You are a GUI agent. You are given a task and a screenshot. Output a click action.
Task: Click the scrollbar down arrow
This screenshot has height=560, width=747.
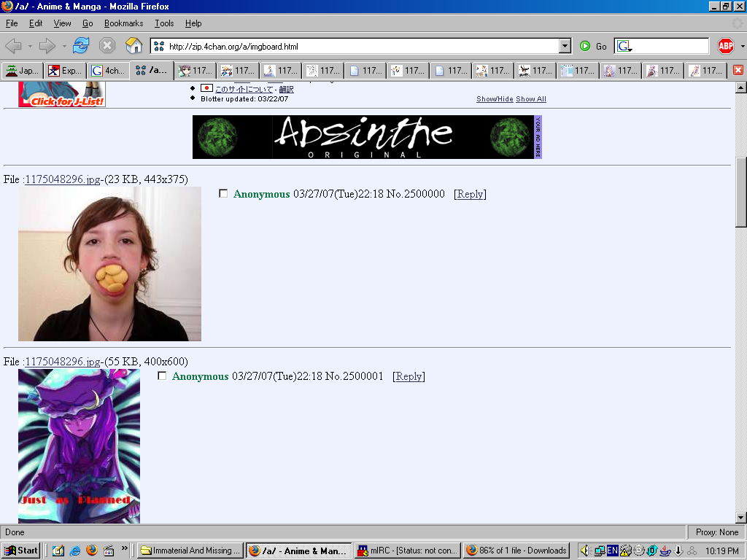(x=741, y=518)
